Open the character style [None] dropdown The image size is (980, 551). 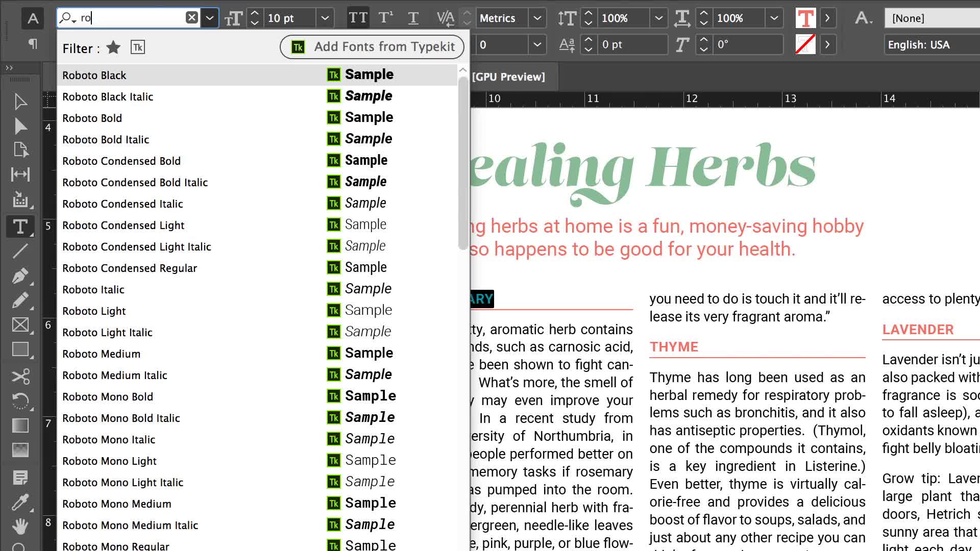point(932,18)
